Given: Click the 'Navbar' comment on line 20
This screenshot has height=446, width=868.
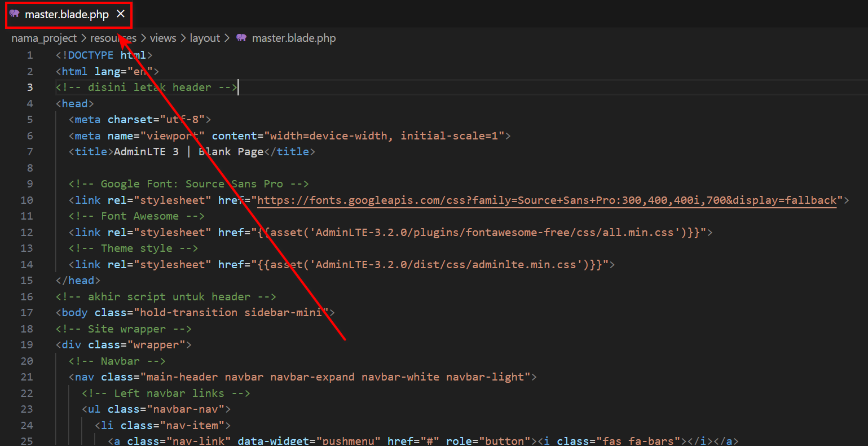Looking at the screenshot, I should [117, 361].
